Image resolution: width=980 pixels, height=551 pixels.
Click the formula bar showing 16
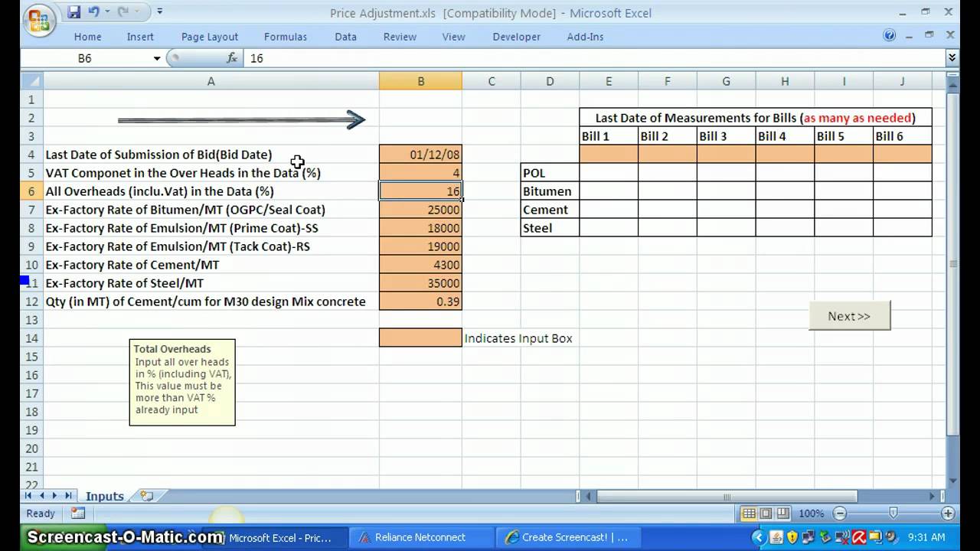(x=593, y=58)
